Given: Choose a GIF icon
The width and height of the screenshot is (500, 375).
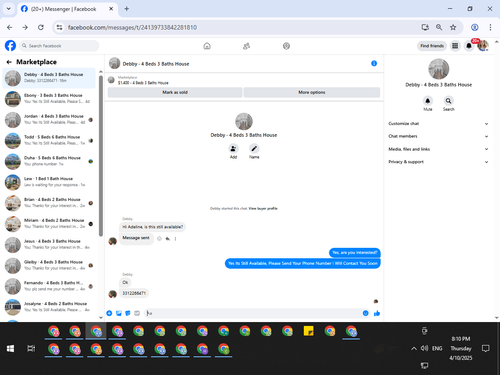Looking at the screenshot, I should coord(137,313).
